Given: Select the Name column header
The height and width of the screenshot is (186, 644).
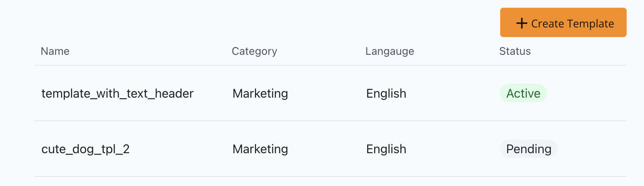Looking at the screenshot, I should tap(55, 51).
